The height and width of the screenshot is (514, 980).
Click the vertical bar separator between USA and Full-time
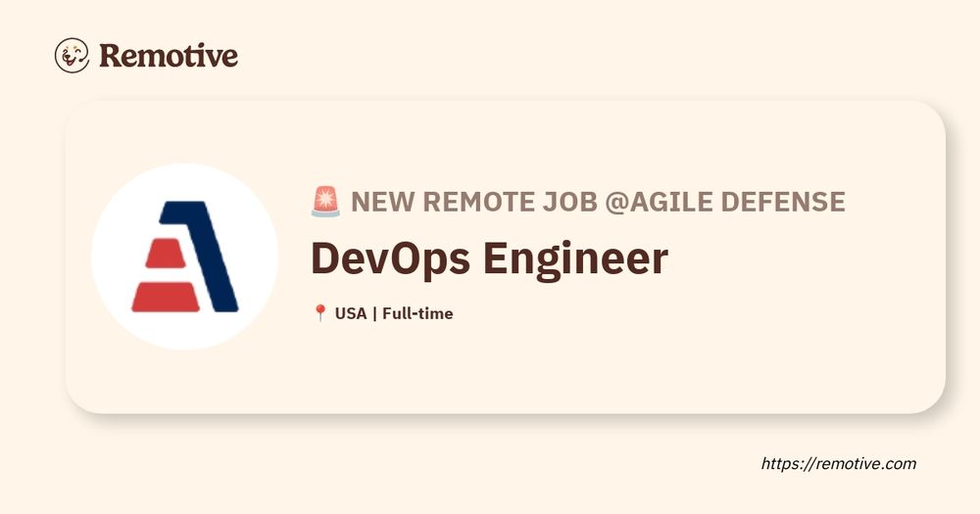[x=374, y=313]
